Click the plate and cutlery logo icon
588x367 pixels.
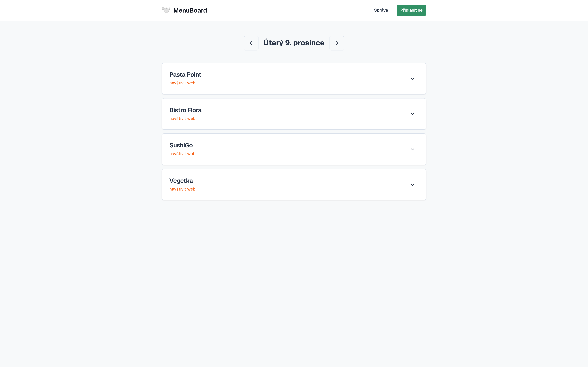[x=166, y=10]
